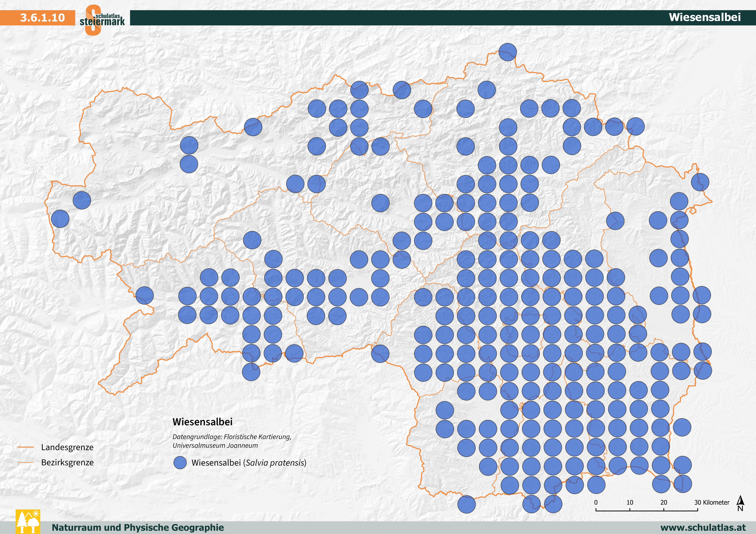Click the blue legend circle for Wiesensalbei
756x534 pixels.
pyautogui.click(x=180, y=463)
